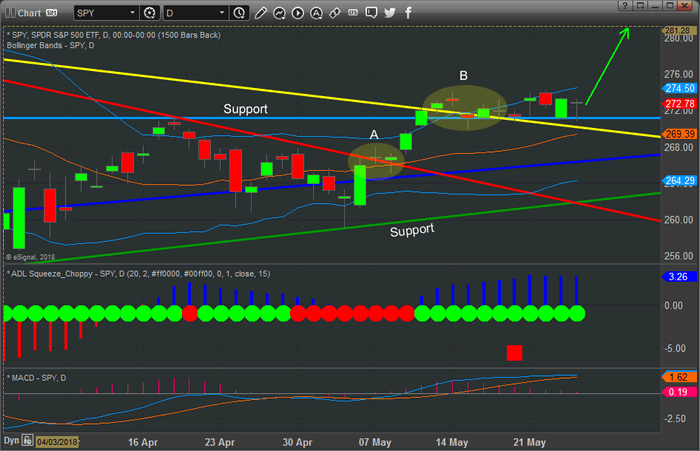Click the 276.00 price axis label

[679, 74]
